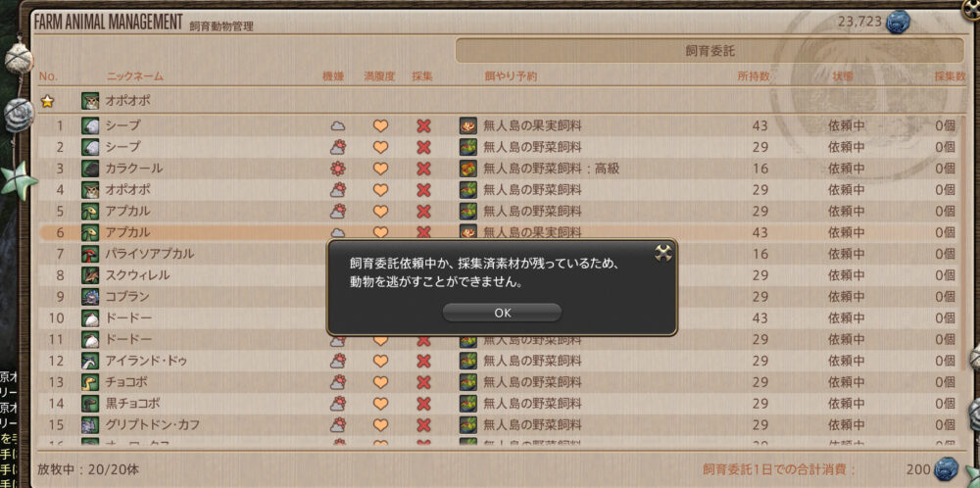Click the sheep icon in row 1

coord(90,125)
